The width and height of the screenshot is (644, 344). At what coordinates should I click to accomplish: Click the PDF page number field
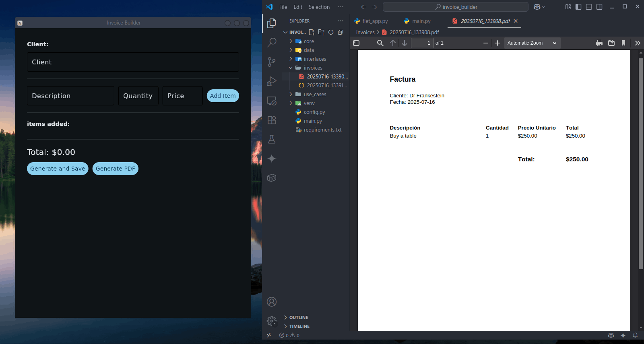click(422, 43)
